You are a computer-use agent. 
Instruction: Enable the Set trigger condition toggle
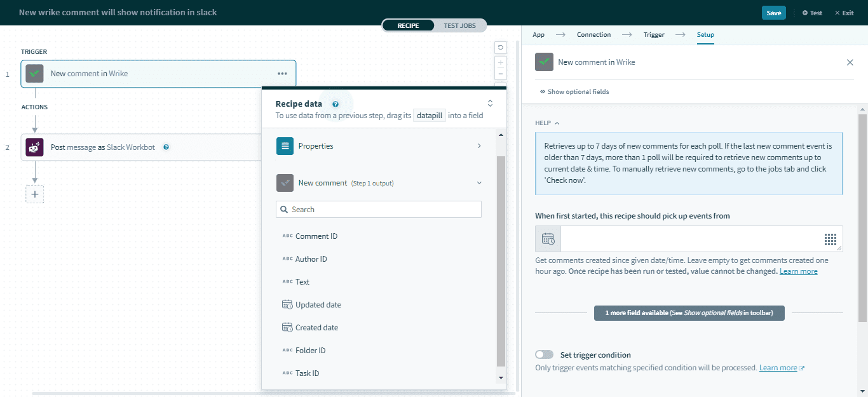[544, 355]
